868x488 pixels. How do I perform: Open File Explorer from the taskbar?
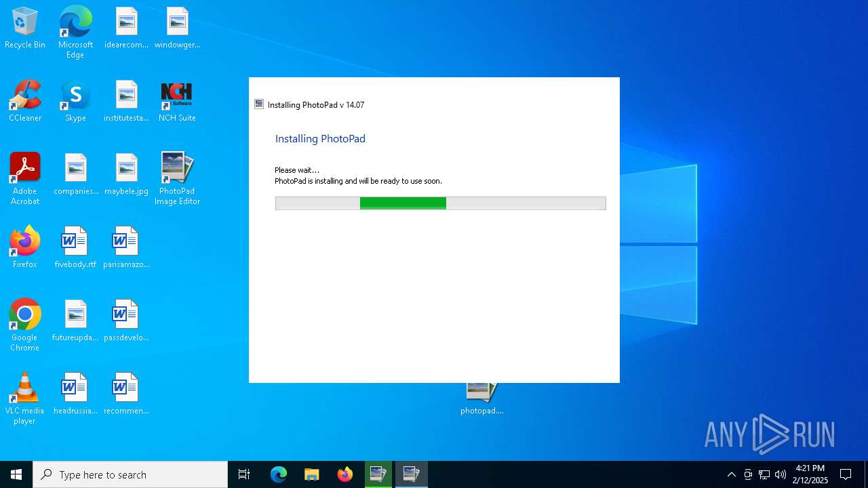(x=312, y=474)
